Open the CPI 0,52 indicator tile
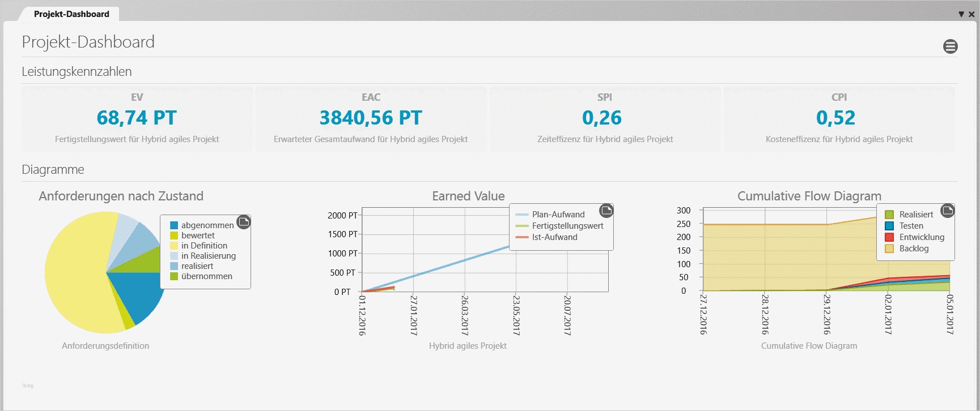The height and width of the screenshot is (411, 980). pyautogui.click(x=839, y=119)
